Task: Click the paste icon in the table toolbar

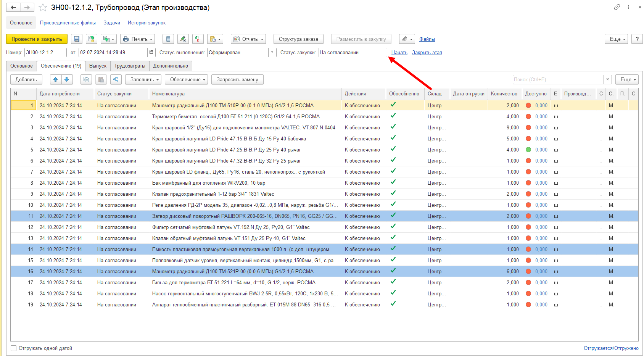Action: [x=101, y=79]
